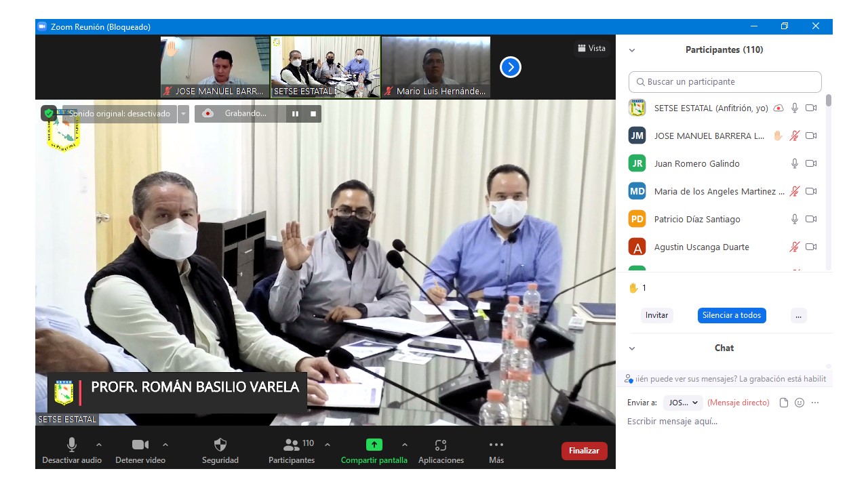Expand audio options arrow beside microphone
This screenshot has width=868, height=488.
(x=99, y=445)
